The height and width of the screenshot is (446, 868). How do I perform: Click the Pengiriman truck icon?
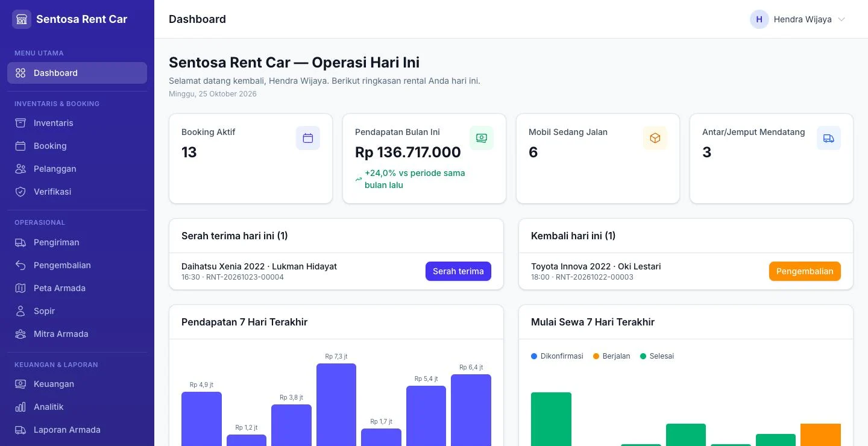point(20,242)
